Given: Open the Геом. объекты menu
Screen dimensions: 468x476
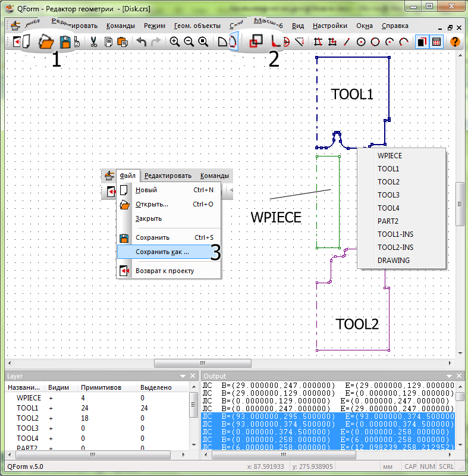Looking at the screenshot, I should (197, 26).
